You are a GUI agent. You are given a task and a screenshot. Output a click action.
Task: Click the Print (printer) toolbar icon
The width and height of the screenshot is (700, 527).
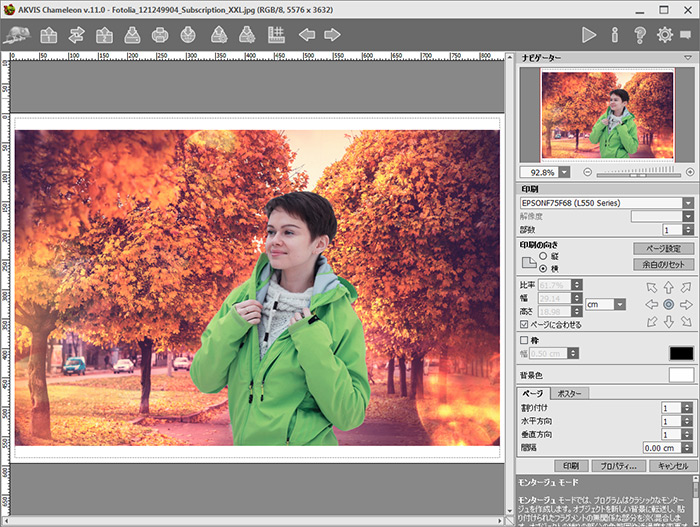point(160,35)
